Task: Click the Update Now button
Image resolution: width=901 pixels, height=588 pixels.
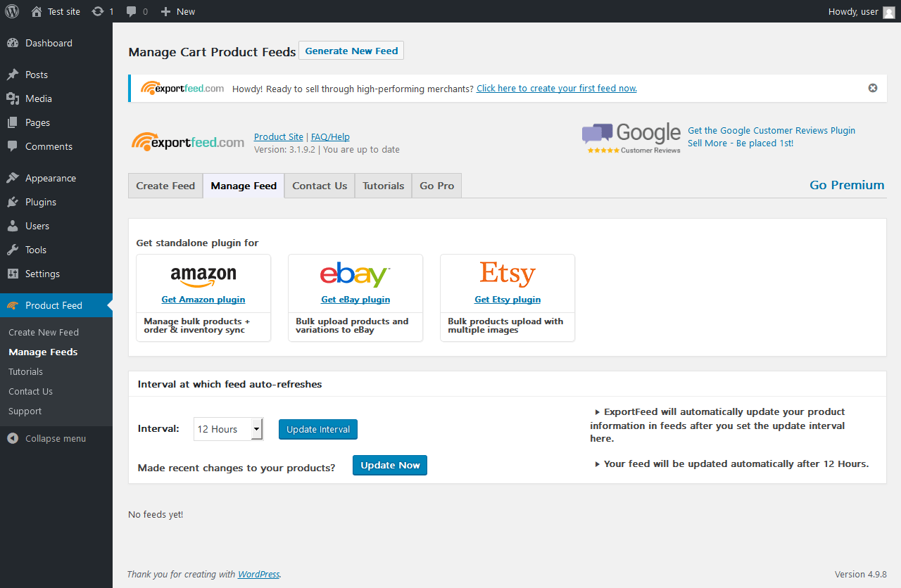Action: [390, 465]
